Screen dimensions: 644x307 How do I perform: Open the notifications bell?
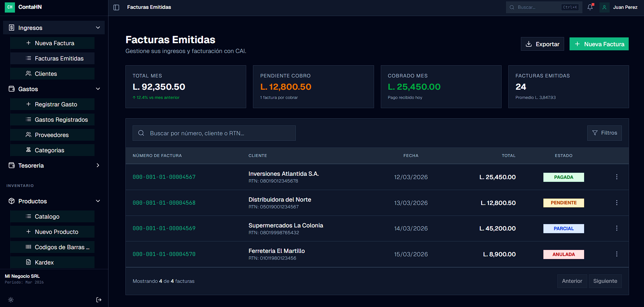[x=590, y=7]
